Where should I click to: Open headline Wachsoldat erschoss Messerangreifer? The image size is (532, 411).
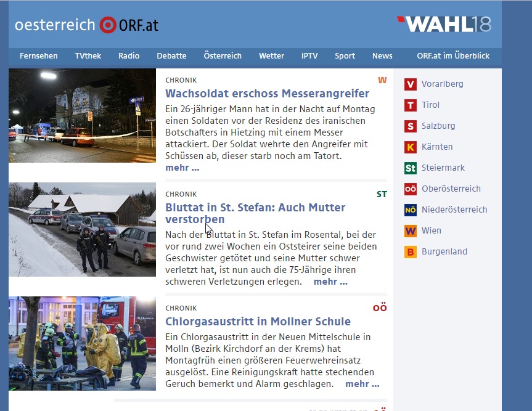point(268,93)
